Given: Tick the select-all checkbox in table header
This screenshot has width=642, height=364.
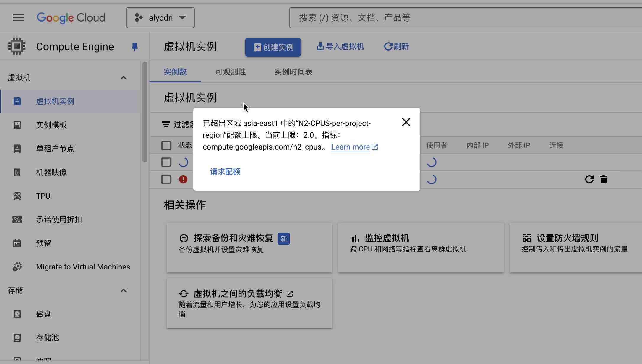Looking at the screenshot, I should tap(166, 145).
